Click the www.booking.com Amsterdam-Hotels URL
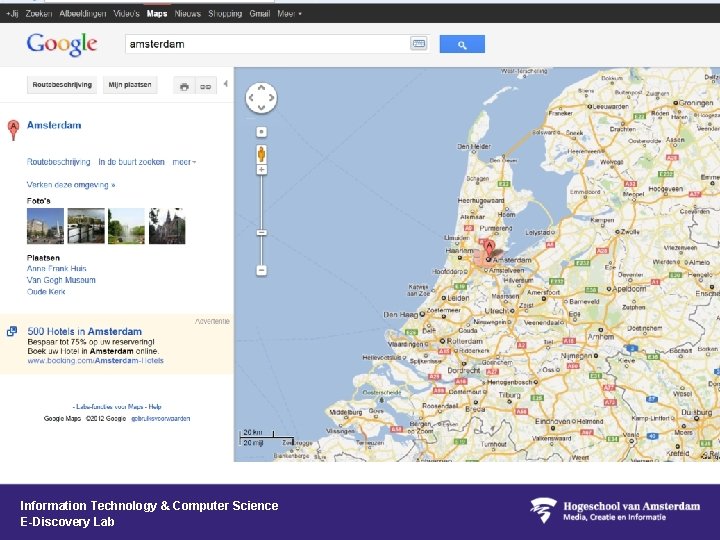 (96, 361)
